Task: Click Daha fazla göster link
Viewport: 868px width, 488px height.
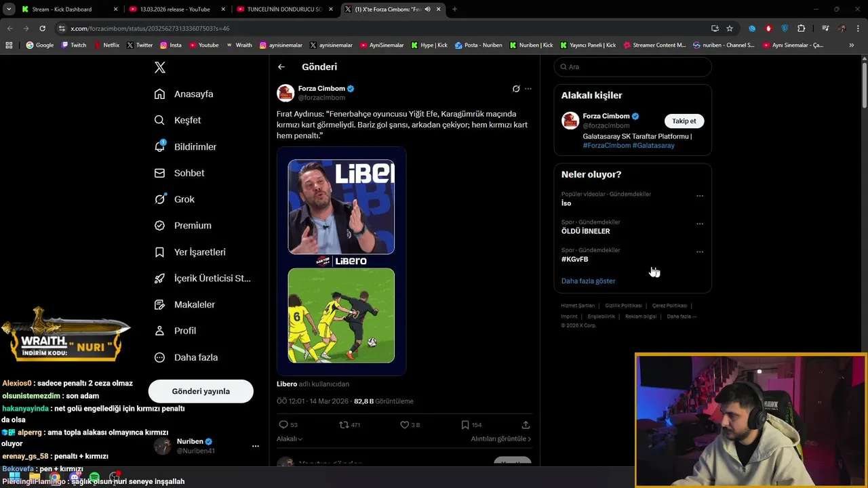Action: pyautogui.click(x=588, y=281)
